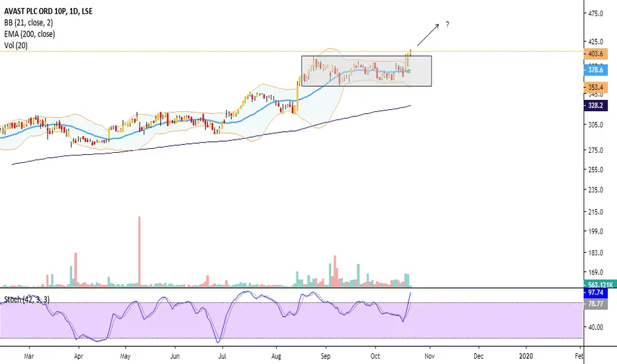Viewport: 617px width, 364px height.
Task: Click the 78.77 stochastic value label
Action: pos(596,304)
